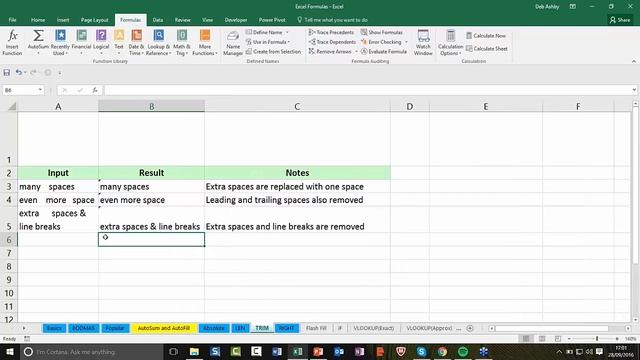Open Lookup & Reference functions

click(x=159, y=42)
